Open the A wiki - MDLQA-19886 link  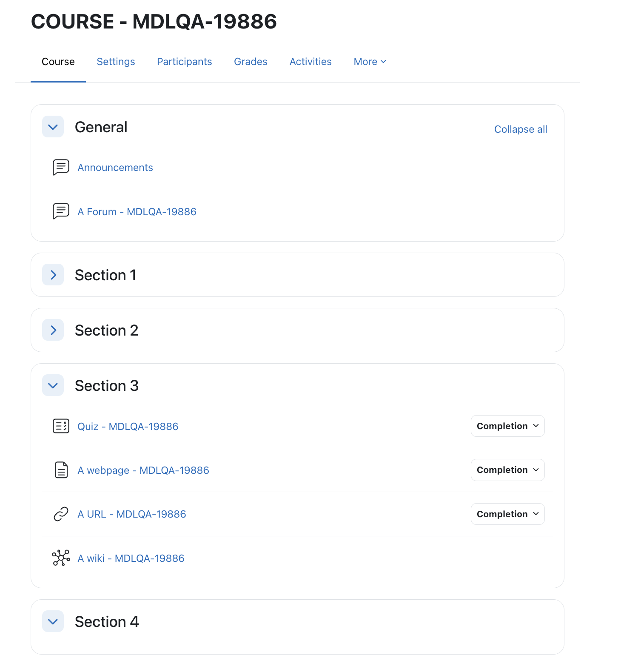tap(131, 558)
